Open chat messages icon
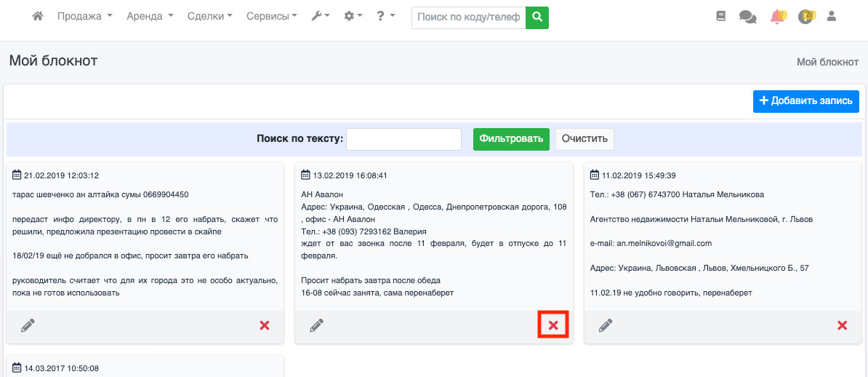The image size is (868, 377). click(747, 16)
